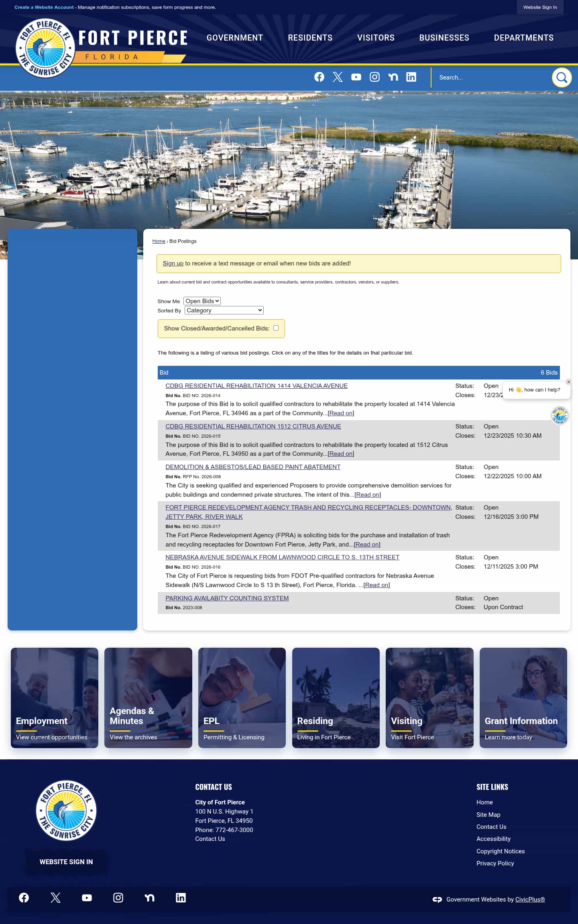Image resolution: width=578 pixels, height=924 pixels.
Task: Open the Instagram icon in the header
Action: pos(374,77)
